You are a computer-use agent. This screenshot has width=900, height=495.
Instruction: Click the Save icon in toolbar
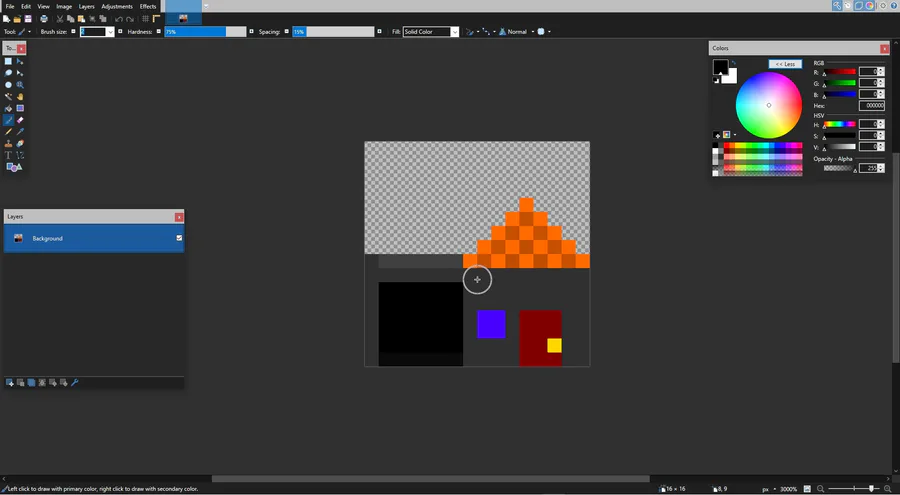tap(28, 19)
